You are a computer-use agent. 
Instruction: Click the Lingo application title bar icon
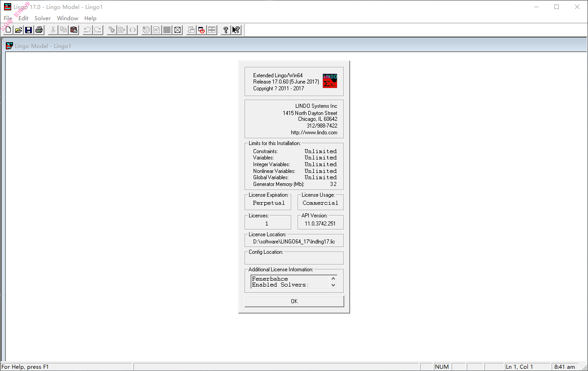7,7
